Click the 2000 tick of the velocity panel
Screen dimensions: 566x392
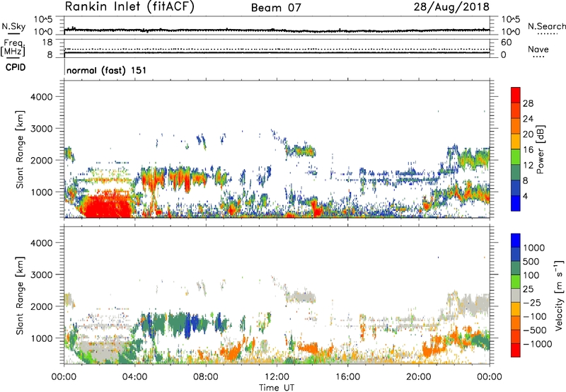click(x=42, y=306)
